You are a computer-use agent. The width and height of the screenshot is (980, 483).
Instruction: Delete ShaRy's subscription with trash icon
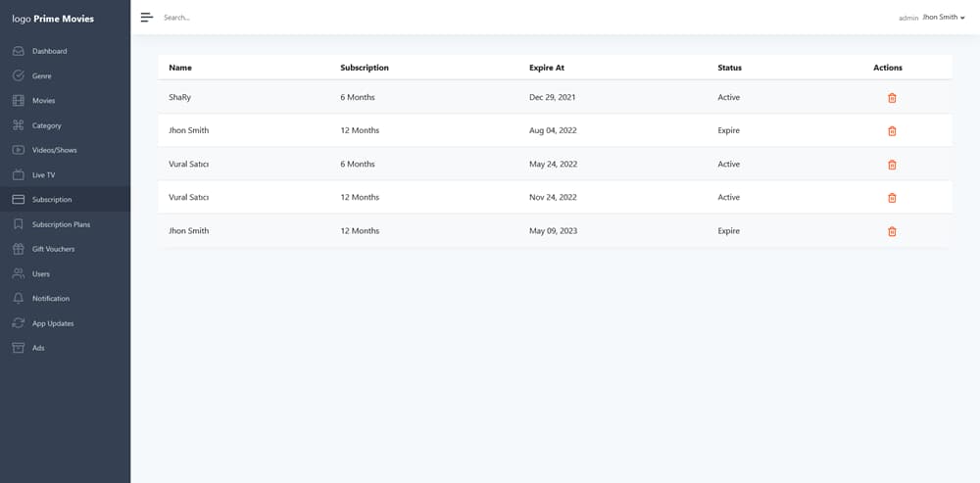(892, 98)
